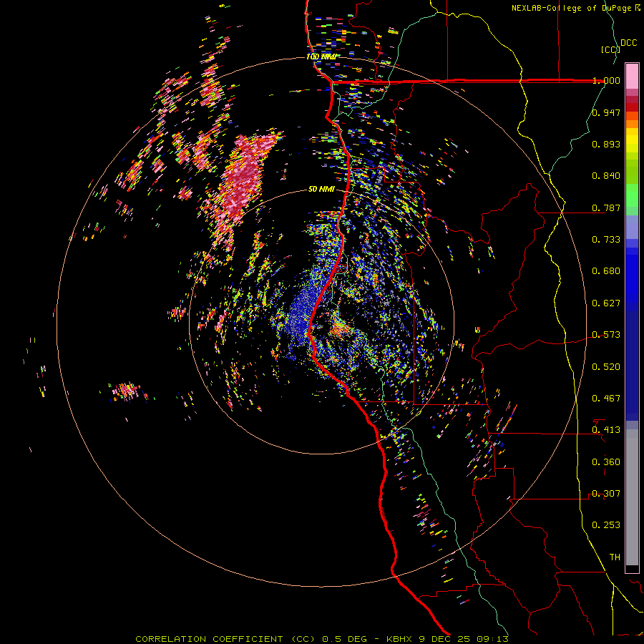Pick the light pink band of the color scale
Screen dimensions: 644x644
pyautogui.click(x=632, y=77)
